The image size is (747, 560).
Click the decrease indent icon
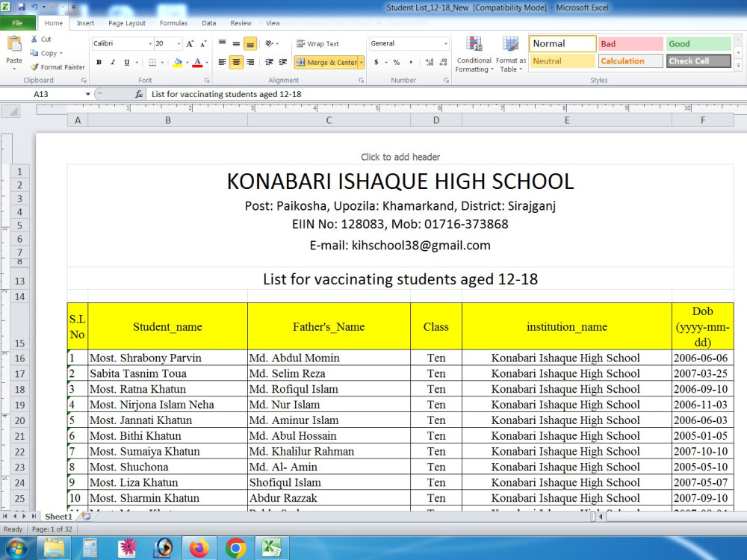point(269,62)
